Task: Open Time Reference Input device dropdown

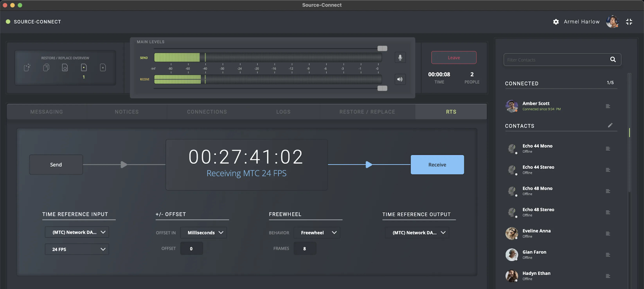Action: tap(77, 232)
